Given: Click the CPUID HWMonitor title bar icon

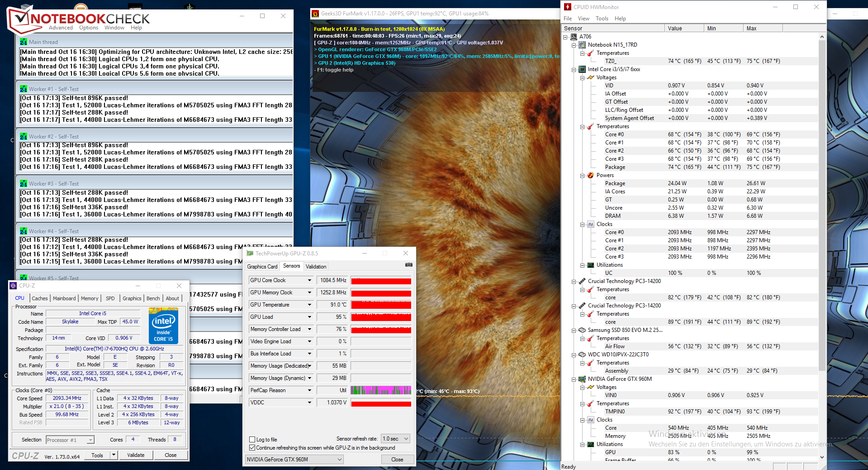Looking at the screenshot, I should 568,7.
